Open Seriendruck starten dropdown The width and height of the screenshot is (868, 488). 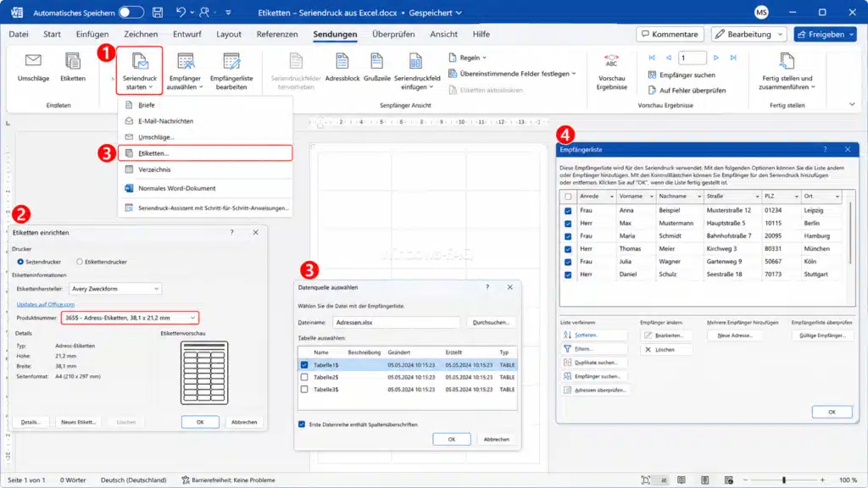[140, 71]
